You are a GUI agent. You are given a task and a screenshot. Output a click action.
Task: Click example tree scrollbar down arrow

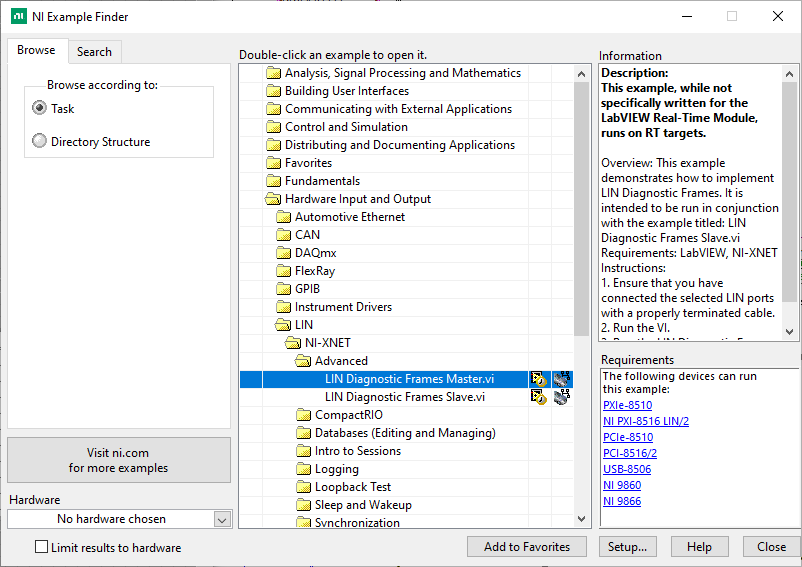(x=582, y=518)
